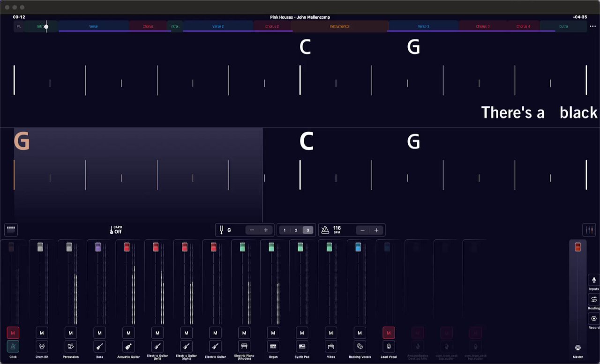The image size is (600, 364).
Task: Mute the Electric Piano (Rhodes) track
Action: click(x=244, y=333)
